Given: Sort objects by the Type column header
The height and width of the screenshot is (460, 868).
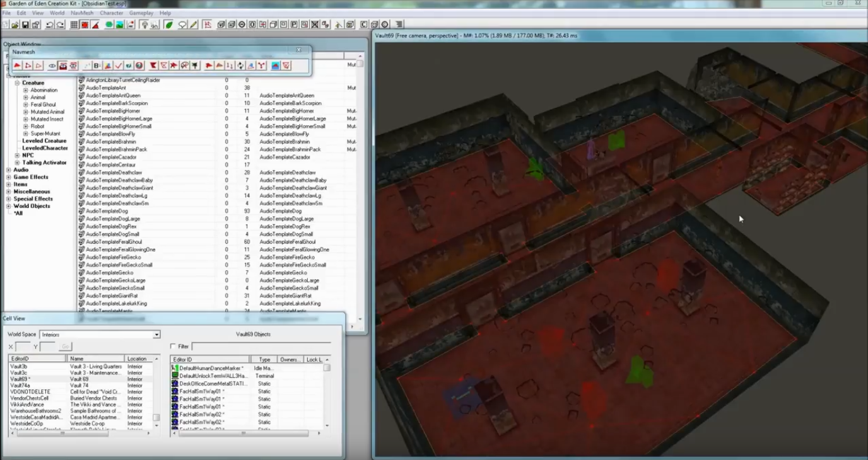Looking at the screenshot, I should coord(265,359).
